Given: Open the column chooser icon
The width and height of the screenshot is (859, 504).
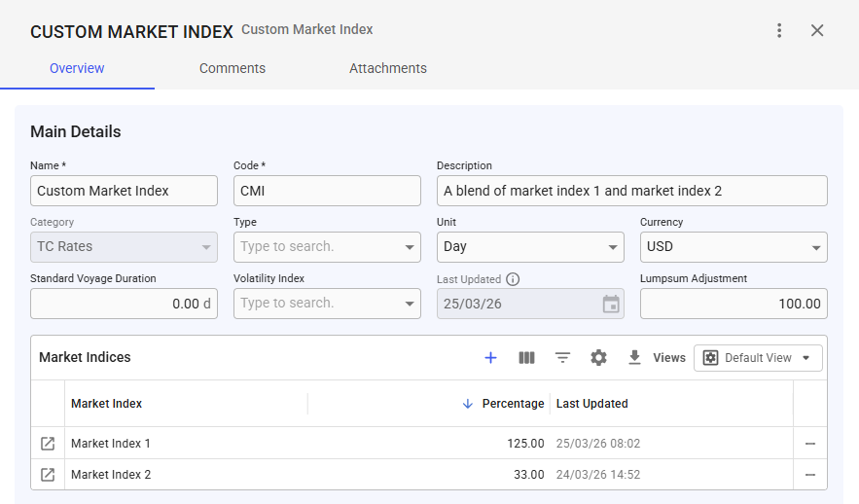Looking at the screenshot, I should (x=526, y=358).
